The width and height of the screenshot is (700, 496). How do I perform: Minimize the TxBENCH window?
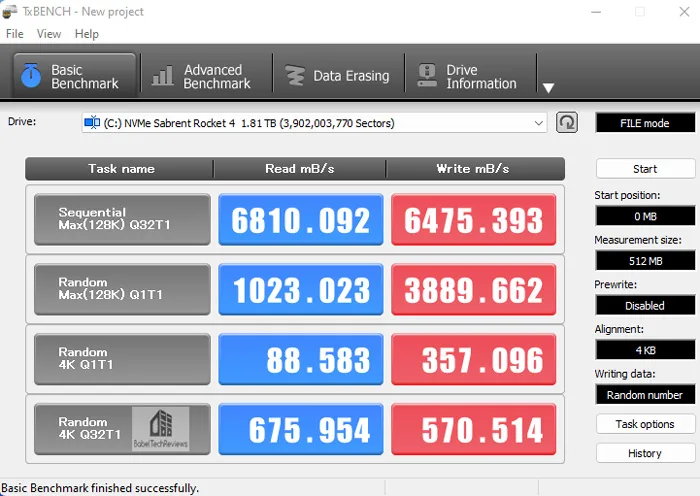coord(596,12)
